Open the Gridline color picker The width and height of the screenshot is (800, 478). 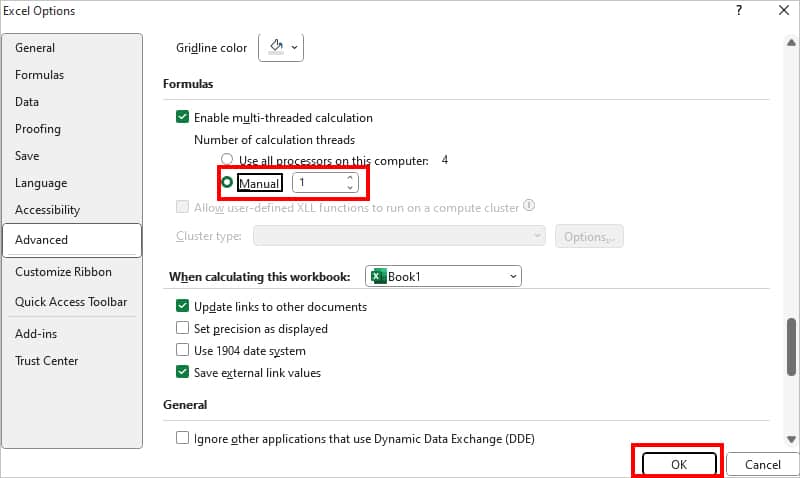(x=281, y=47)
